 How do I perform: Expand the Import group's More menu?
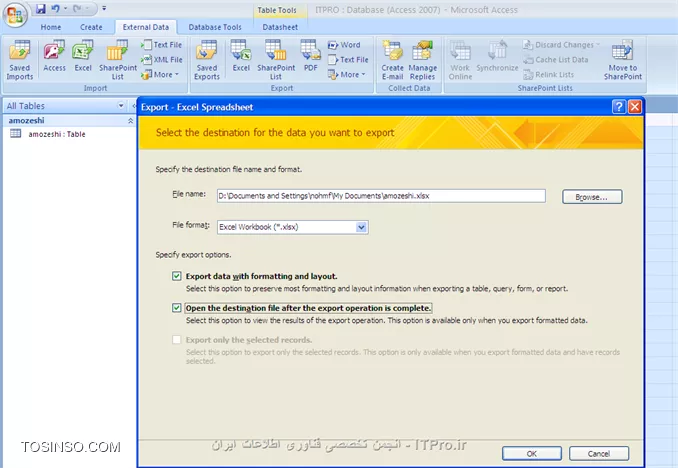coord(160,74)
